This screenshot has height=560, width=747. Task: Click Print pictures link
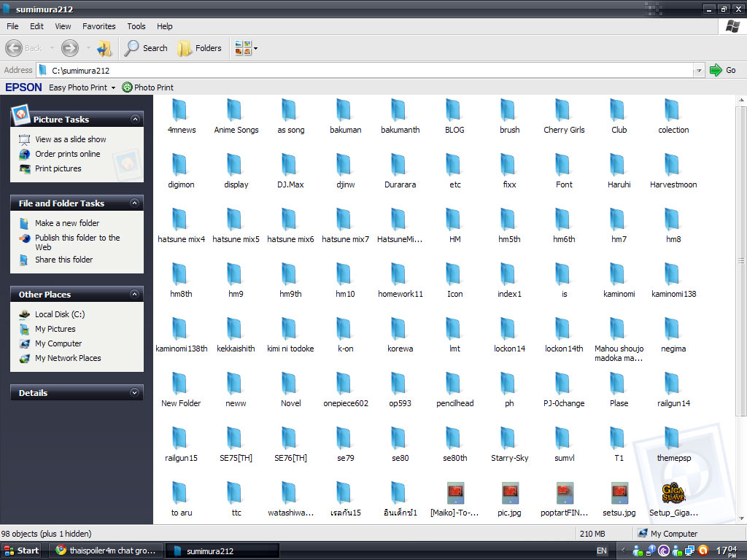[x=58, y=168]
